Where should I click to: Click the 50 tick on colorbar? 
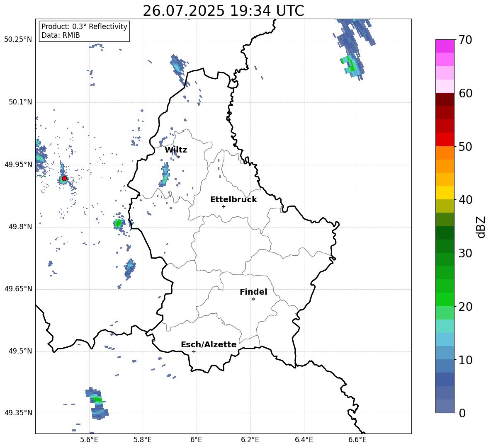(465, 147)
